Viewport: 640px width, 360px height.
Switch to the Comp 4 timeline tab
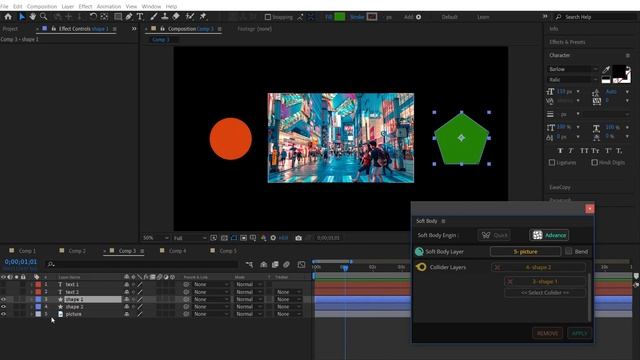click(x=177, y=251)
